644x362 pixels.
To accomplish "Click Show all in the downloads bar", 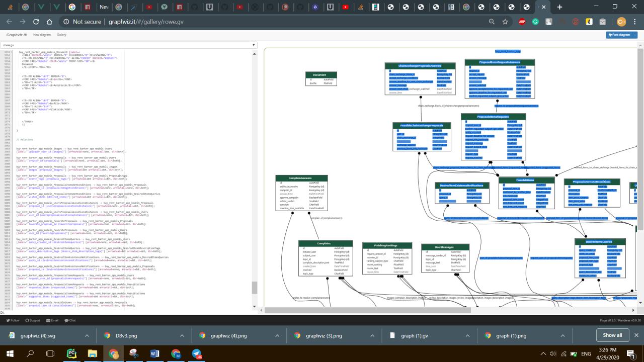I will coord(612,335).
